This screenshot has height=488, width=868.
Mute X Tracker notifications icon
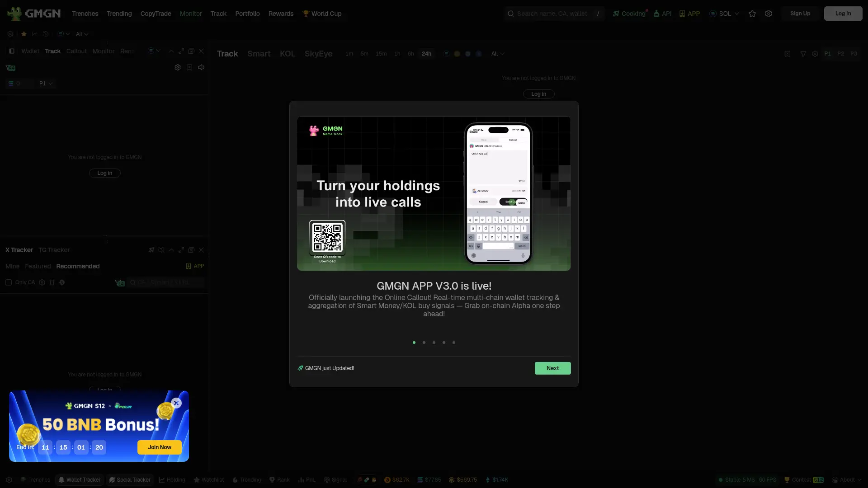pos(161,250)
